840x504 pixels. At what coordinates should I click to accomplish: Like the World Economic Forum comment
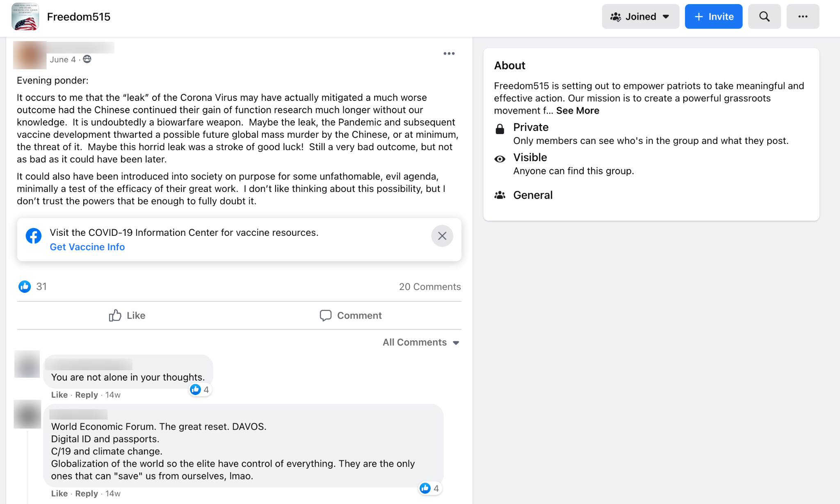click(59, 493)
